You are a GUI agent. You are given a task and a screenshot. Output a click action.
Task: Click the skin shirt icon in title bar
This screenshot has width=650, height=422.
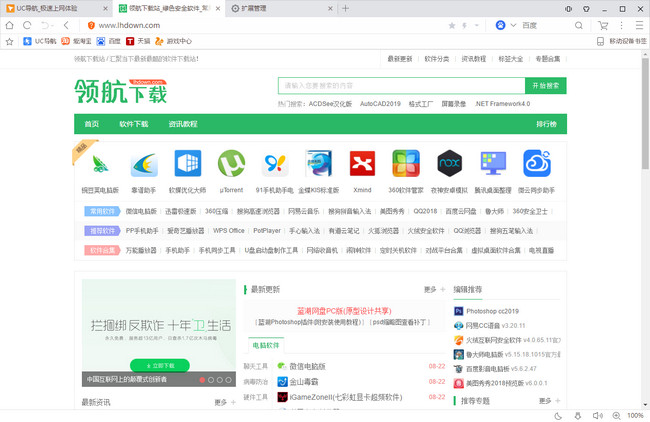coord(586,9)
